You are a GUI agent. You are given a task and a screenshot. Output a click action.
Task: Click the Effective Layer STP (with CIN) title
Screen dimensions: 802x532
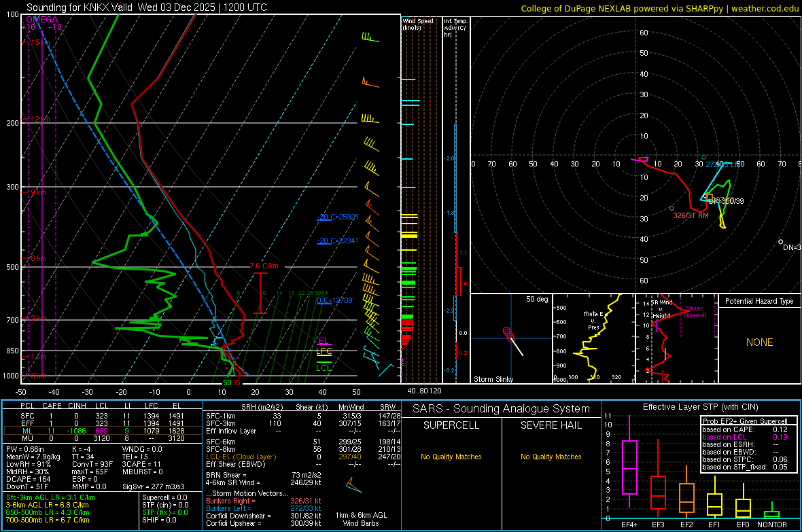tap(700, 407)
